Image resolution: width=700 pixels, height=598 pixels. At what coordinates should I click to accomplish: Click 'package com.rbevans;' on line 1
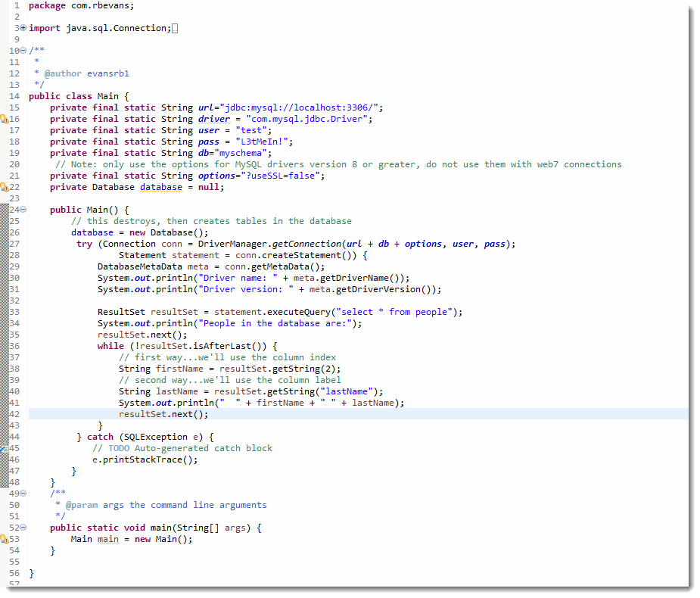pos(81,5)
